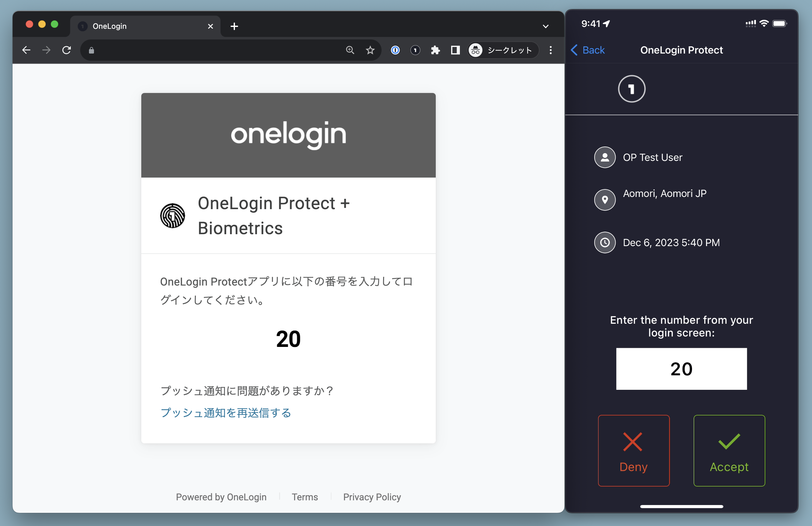Tap the location pin icon beside Aomori
This screenshot has width=812, height=526.
[x=605, y=200]
